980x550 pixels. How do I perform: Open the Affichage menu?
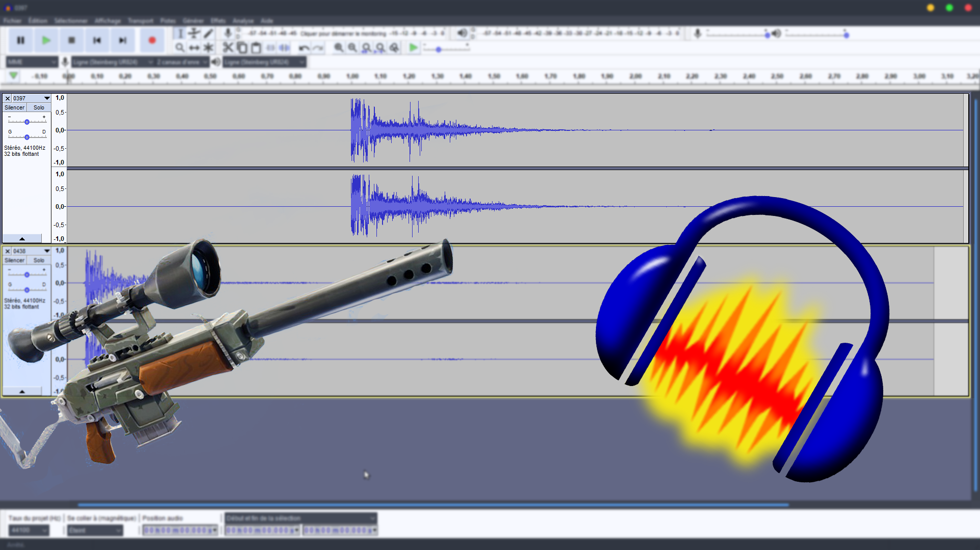point(107,20)
